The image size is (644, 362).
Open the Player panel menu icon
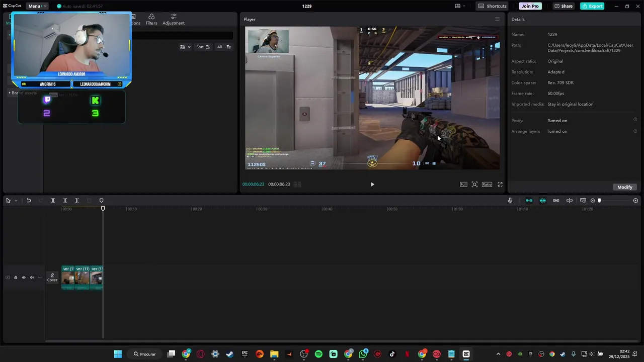pos(498,19)
